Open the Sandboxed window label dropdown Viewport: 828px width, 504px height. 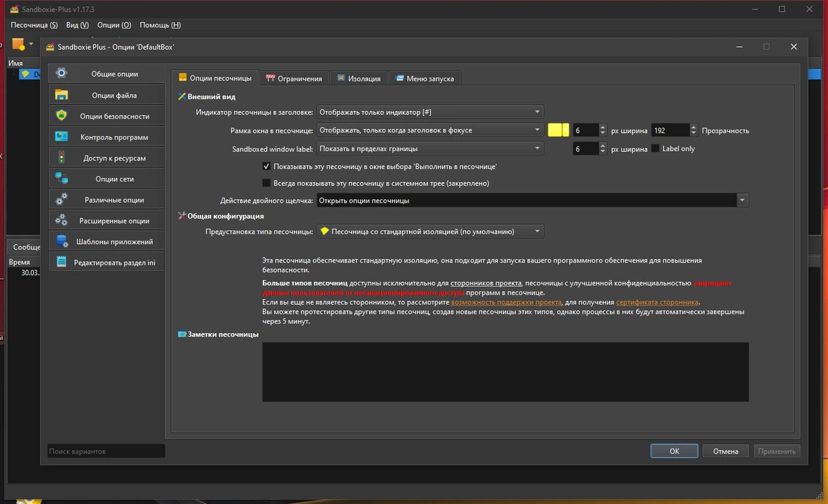[430, 148]
